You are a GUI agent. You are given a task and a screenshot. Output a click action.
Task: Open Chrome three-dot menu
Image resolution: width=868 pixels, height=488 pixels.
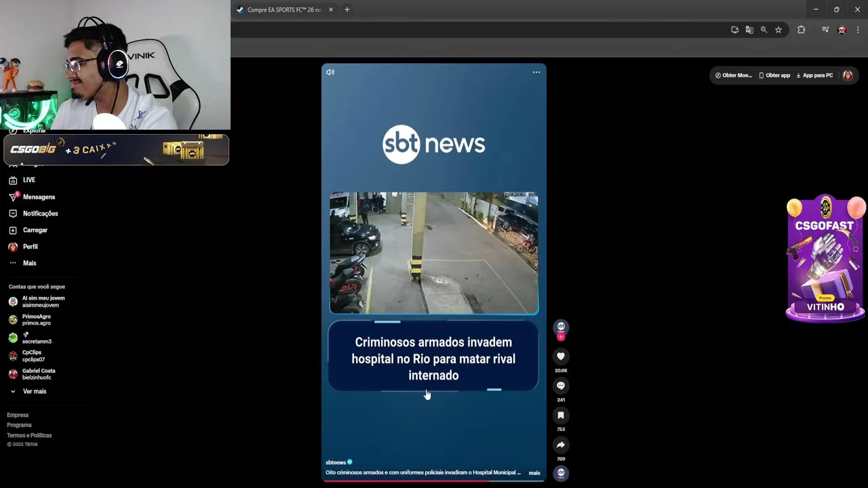click(x=858, y=30)
